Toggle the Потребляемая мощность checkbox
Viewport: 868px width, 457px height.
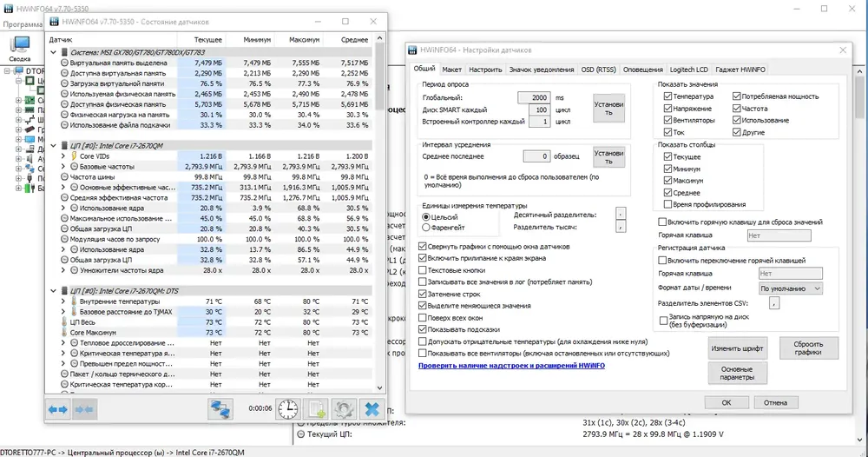pyautogui.click(x=736, y=96)
